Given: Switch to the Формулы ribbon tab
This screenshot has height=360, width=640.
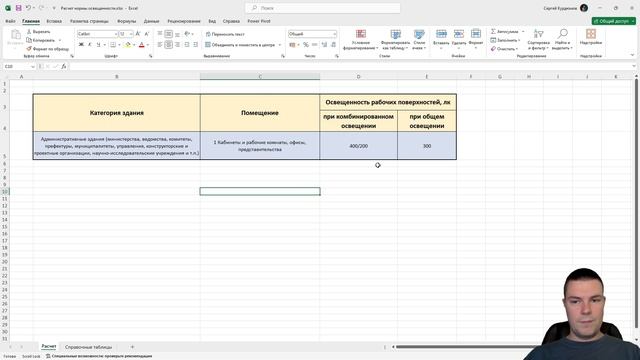Looking at the screenshot, I should (x=127, y=21).
